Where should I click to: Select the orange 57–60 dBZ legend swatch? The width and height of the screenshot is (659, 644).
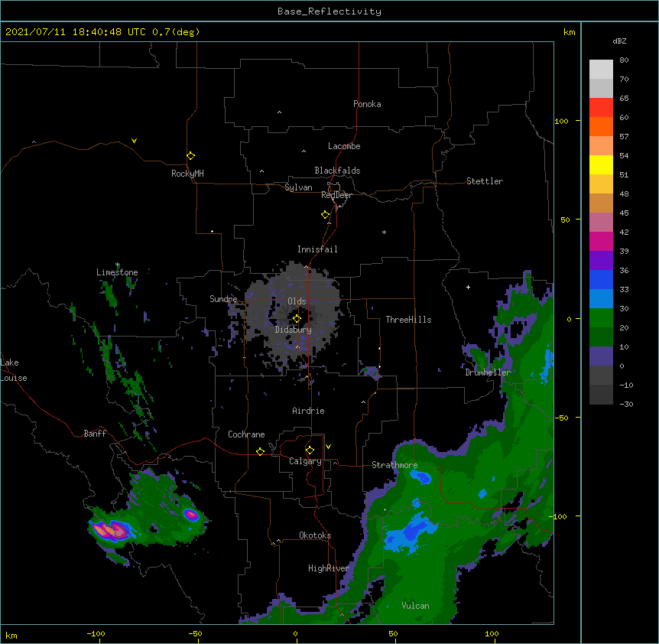coord(601,126)
